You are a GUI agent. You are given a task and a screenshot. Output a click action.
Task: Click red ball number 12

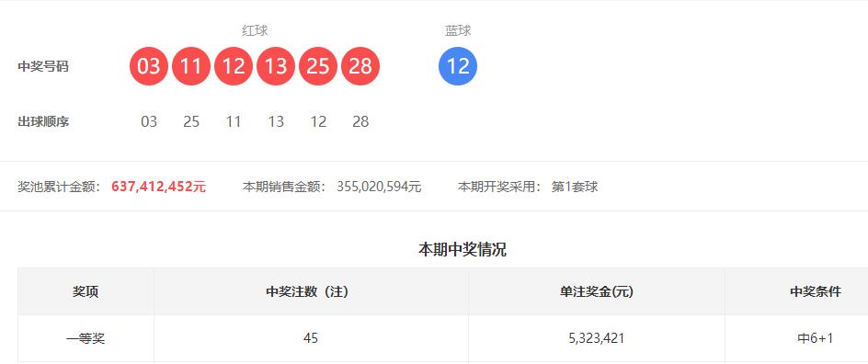point(233,66)
